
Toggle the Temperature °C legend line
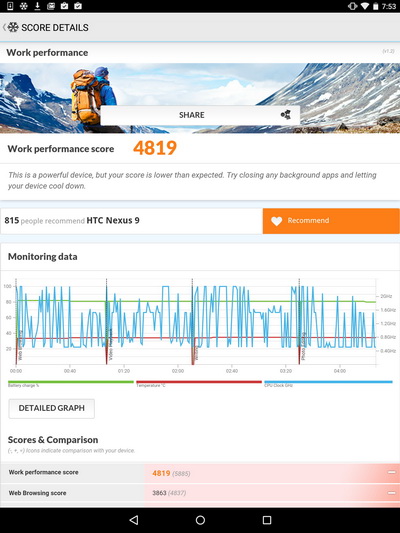point(199,383)
